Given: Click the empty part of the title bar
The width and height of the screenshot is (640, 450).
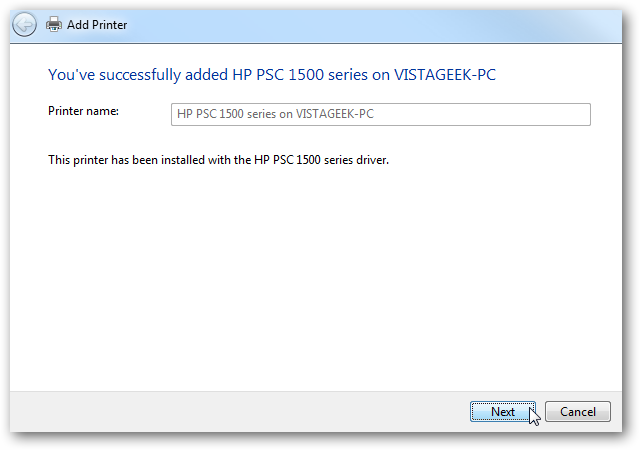Looking at the screenshot, I should click(x=367, y=25).
